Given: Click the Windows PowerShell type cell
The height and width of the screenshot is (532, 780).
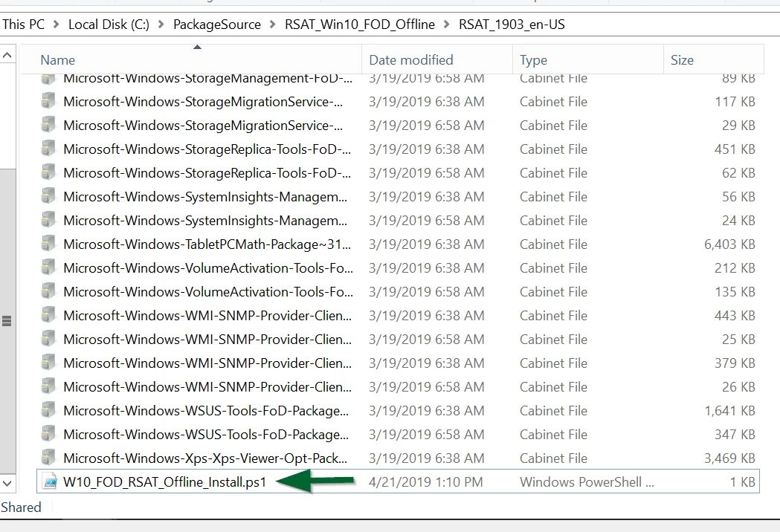Looking at the screenshot, I should 587,481.
